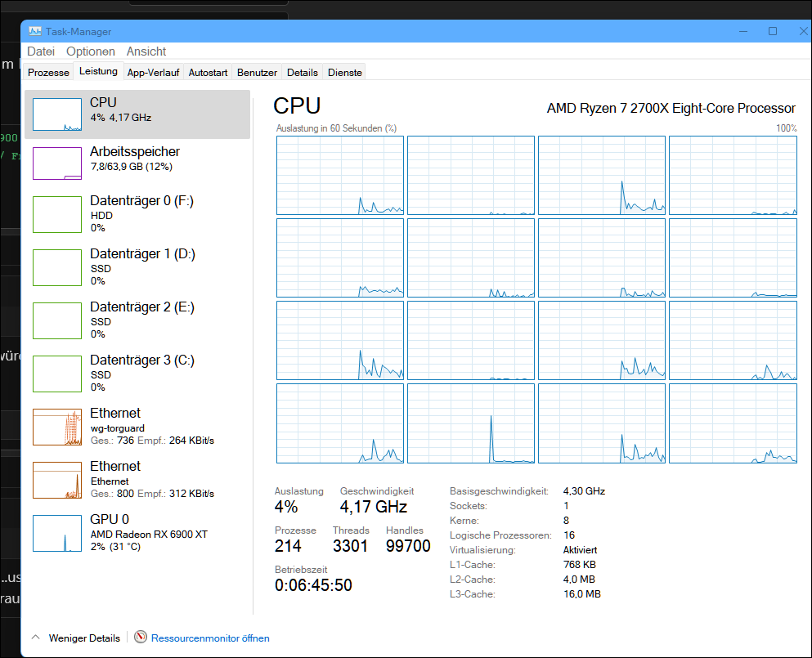Minimize the Task-Manager window
Viewport: 812px width, 658px height.
743,32
